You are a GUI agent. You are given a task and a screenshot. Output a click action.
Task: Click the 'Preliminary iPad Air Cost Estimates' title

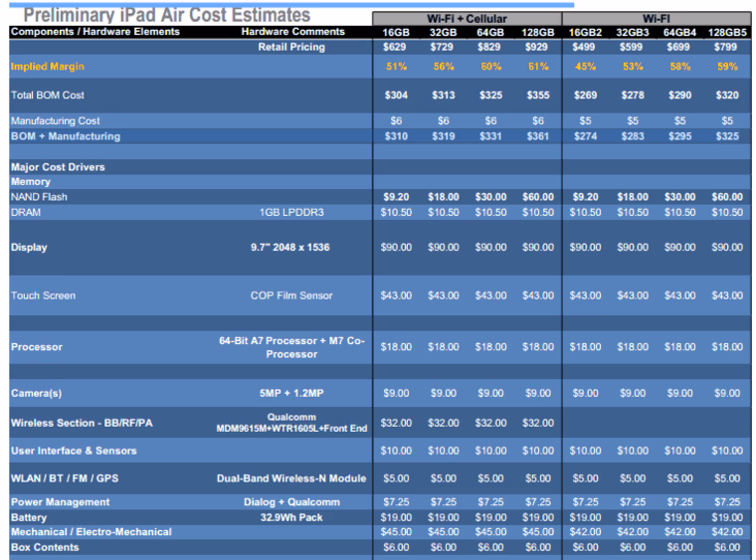click(167, 15)
